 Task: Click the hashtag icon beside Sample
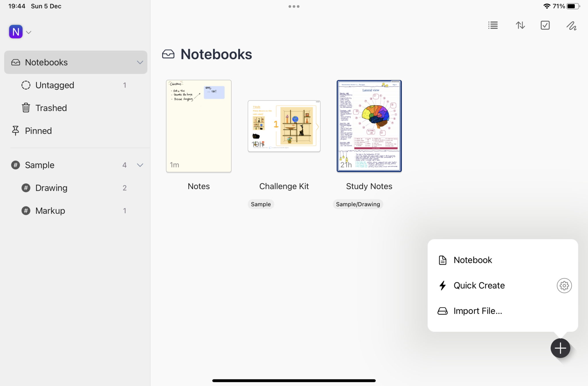[15, 165]
